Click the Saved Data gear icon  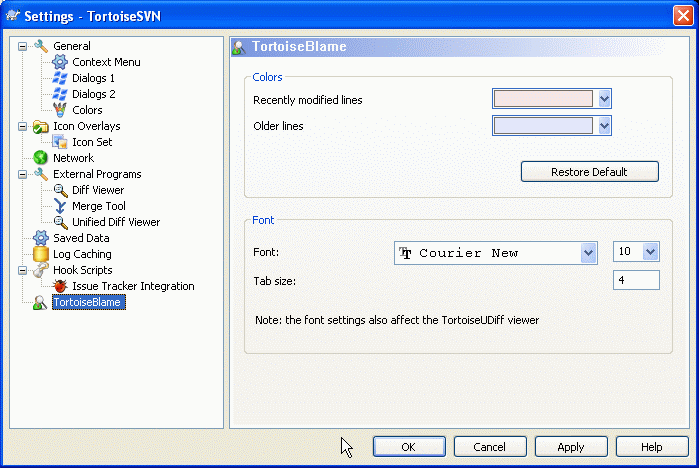[41, 238]
